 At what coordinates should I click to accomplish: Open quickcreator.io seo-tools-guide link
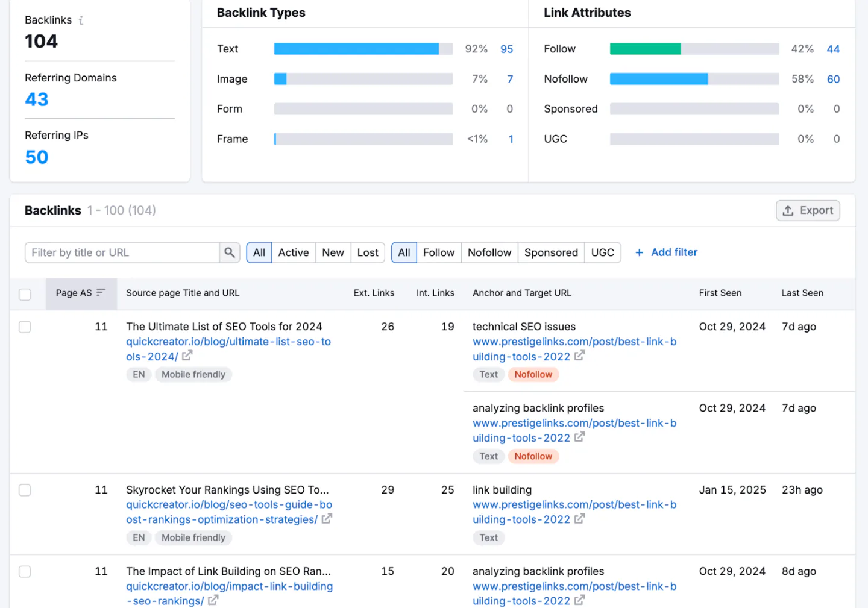tap(229, 512)
